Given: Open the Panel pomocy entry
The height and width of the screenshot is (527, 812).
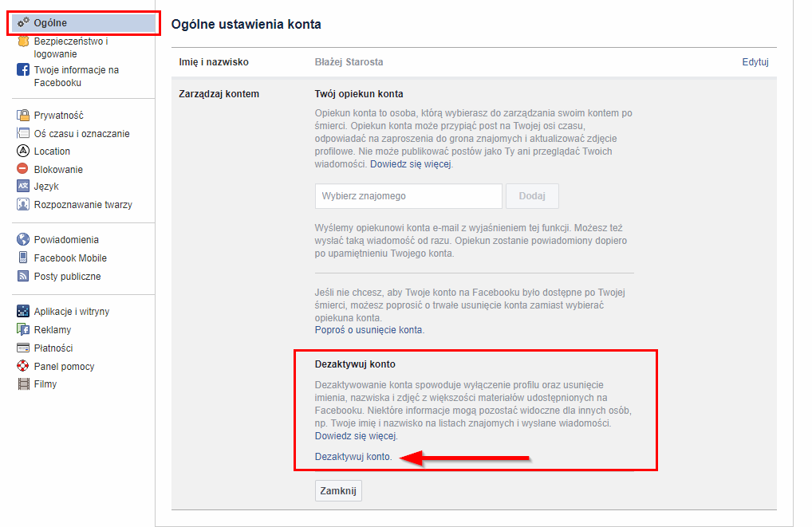Looking at the screenshot, I should tap(65, 367).
